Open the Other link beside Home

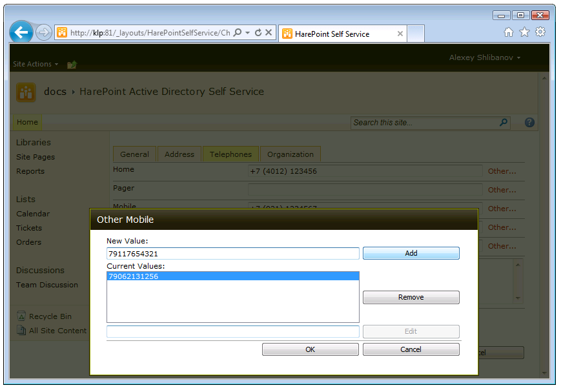[x=502, y=171]
